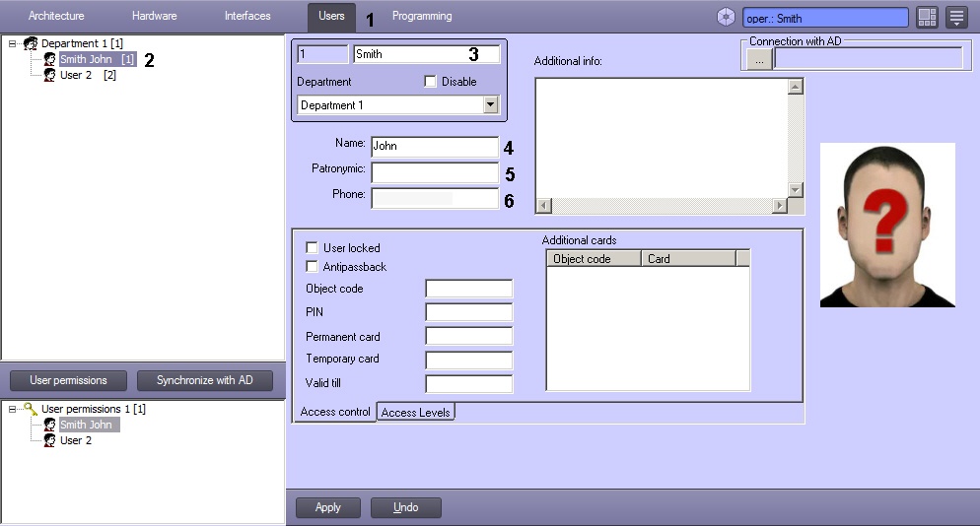This screenshot has height=526, width=980.
Task: Select Department 1 [1] tree node
Action: 82,43
